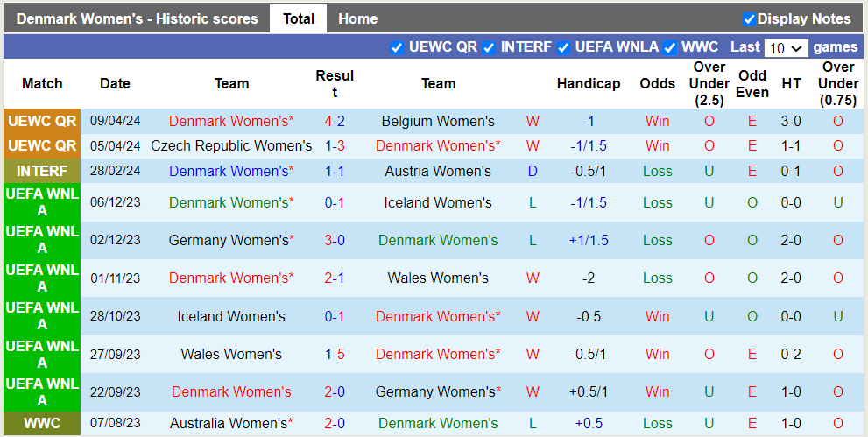Open Czech Republic Women's team link
Viewport: 868px width, 437px height.
click(231, 145)
